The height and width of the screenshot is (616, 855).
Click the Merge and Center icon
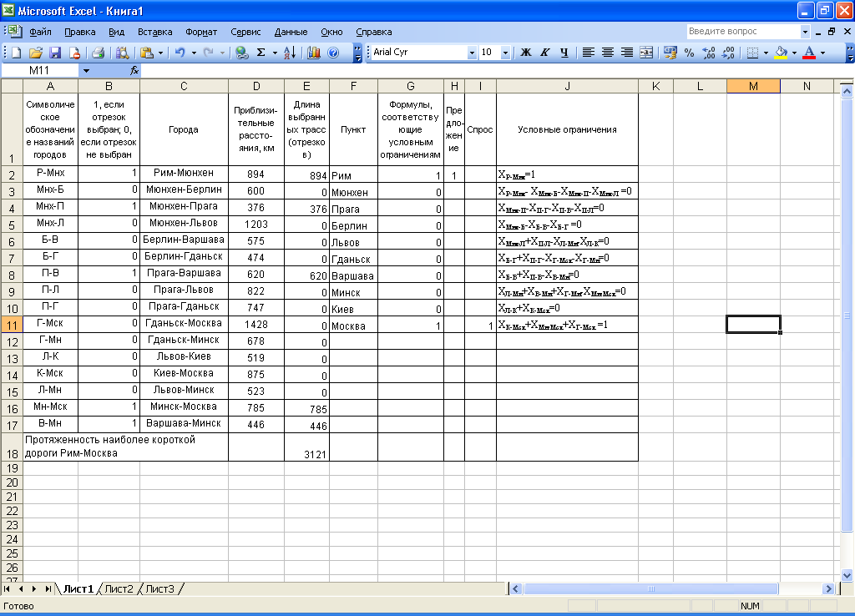point(645,52)
